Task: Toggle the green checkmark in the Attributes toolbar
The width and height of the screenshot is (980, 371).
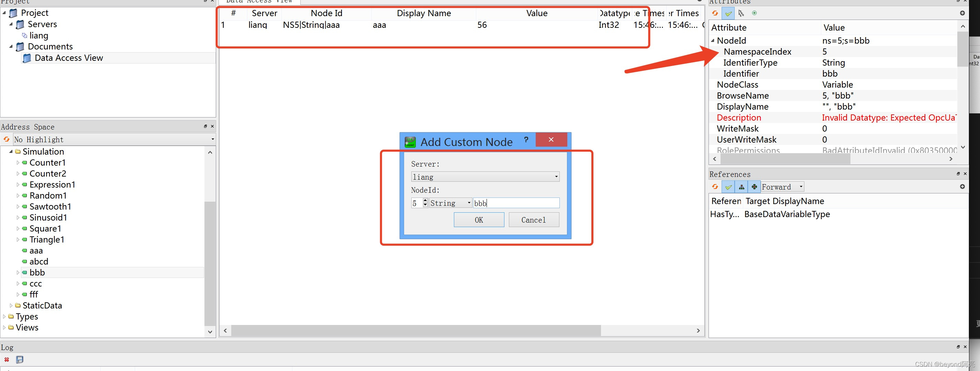Action: point(728,13)
